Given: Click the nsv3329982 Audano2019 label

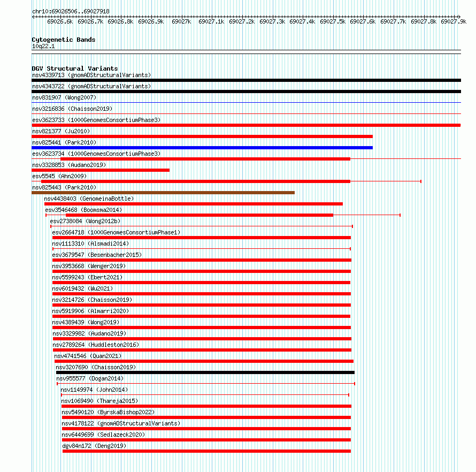Looking at the screenshot, I should tap(89, 333).
